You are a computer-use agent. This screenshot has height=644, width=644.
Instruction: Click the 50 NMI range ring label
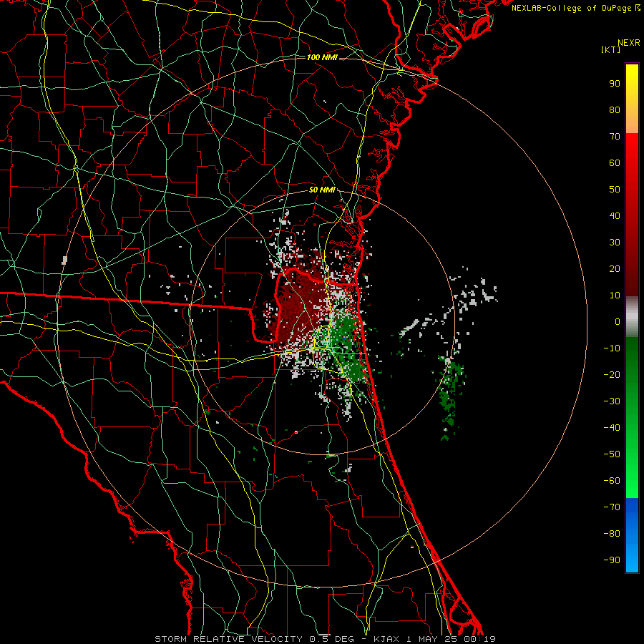pos(322,190)
